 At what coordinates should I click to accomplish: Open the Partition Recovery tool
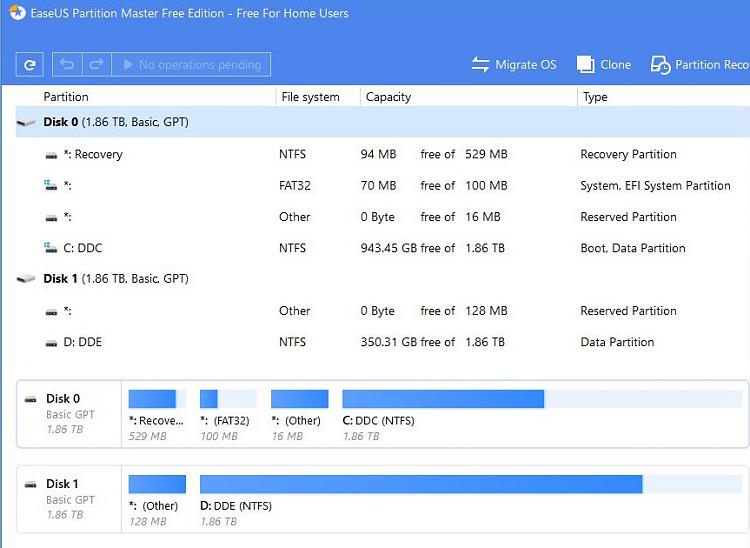pyautogui.click(x=700, y=65)
